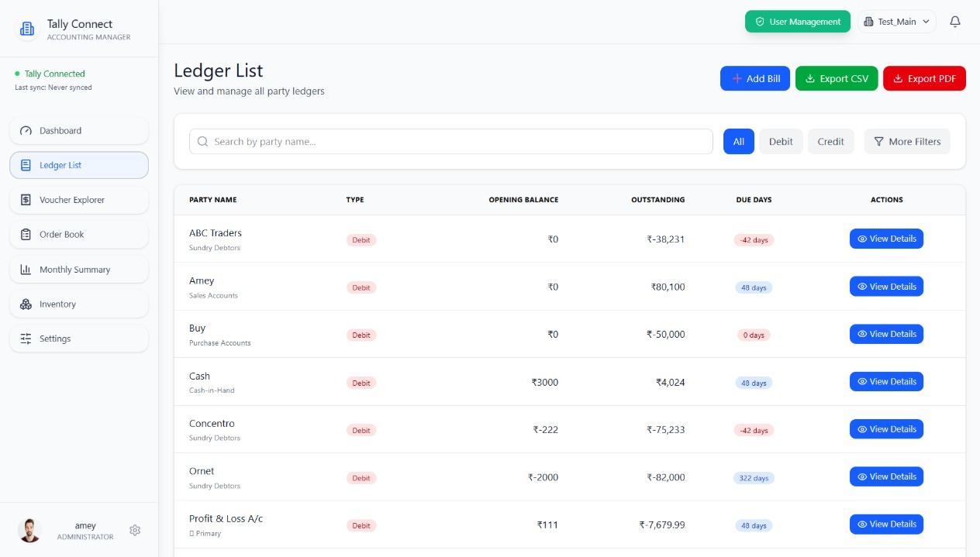Export the ledger list as CSV
The image size is (980, 557).
coord(837,78)
